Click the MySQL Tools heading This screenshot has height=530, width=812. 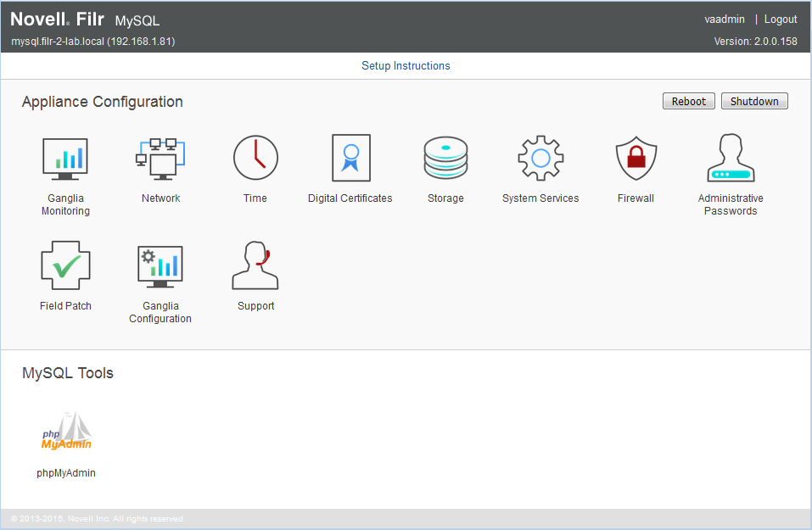coord(68,372)
